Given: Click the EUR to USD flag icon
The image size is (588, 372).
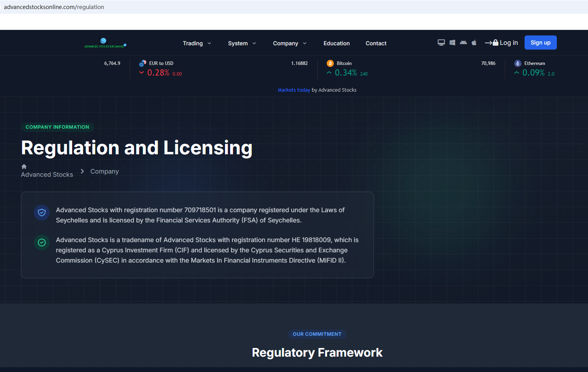Looking at the screenshot, I should (x=143, y=63).
